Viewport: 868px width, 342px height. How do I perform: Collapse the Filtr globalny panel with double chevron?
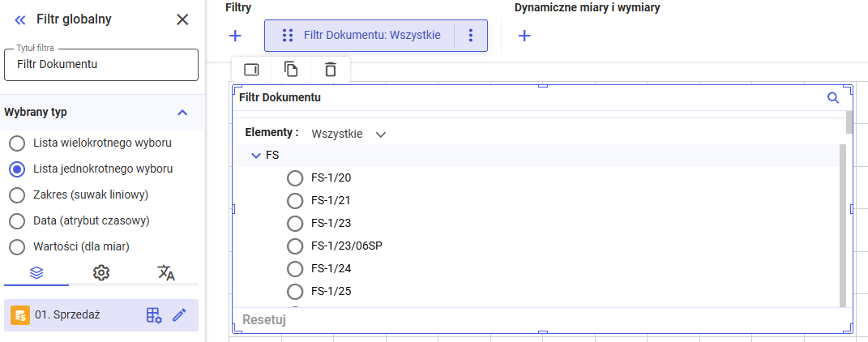click(20, 19)
